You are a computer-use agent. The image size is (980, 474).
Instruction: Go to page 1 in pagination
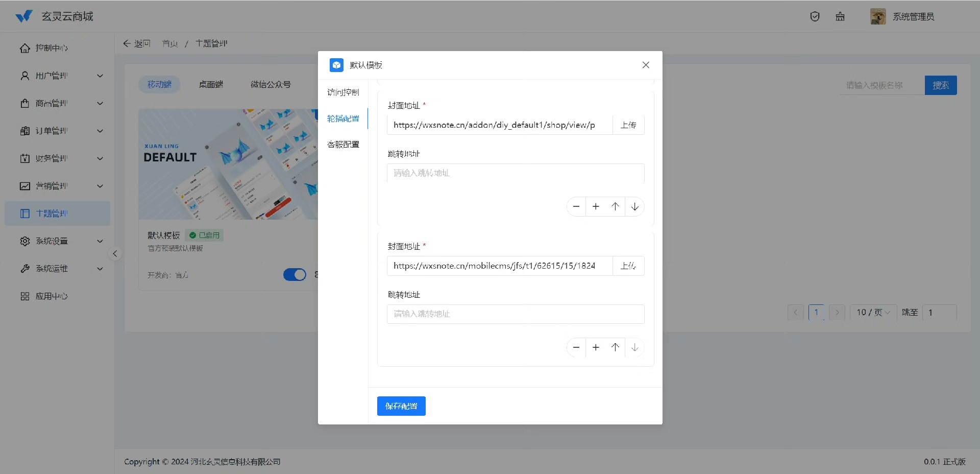tap(816, 312)
